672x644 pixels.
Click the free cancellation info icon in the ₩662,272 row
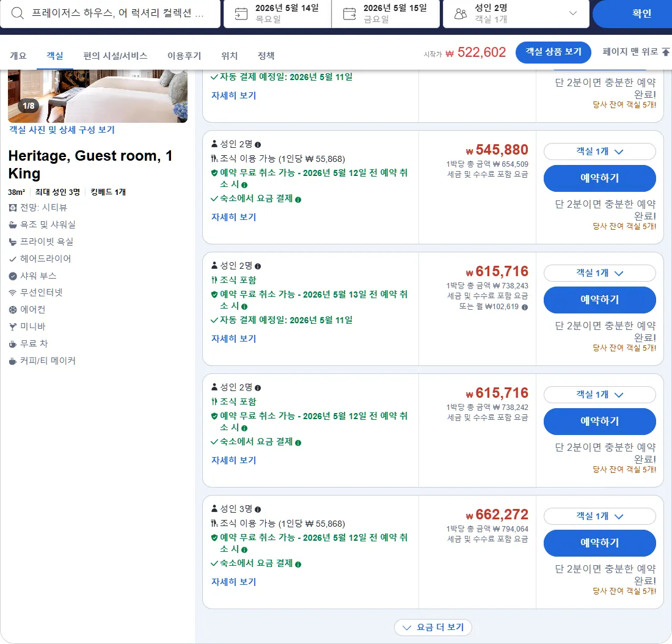[244, 550]
